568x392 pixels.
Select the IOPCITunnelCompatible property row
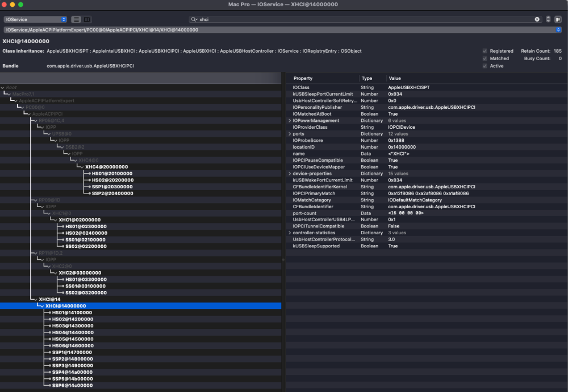[427, 226]
